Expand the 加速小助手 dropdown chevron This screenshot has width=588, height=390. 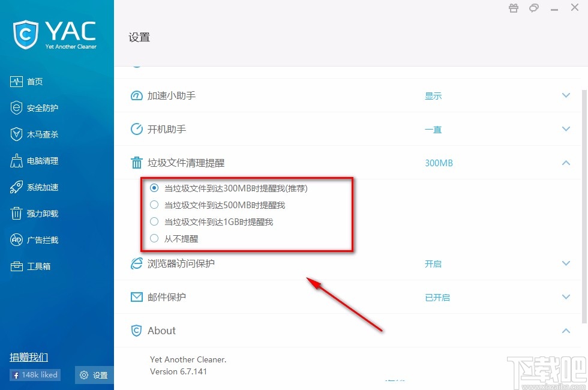[566, 95]
